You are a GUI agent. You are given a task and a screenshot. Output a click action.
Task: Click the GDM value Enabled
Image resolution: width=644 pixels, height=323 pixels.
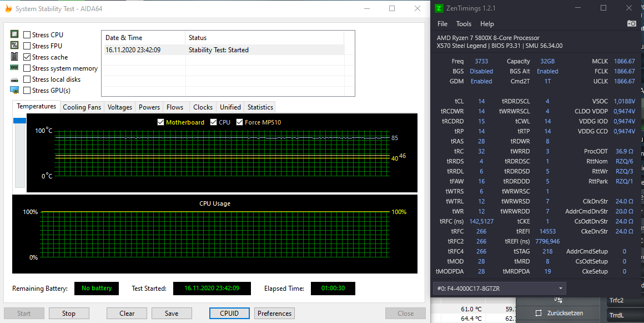[481, 81]
